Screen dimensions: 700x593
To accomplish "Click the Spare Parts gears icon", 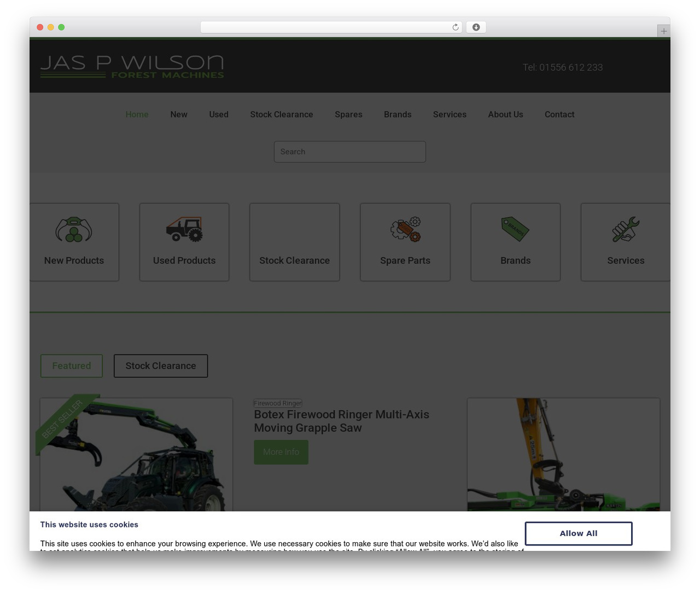I will [405, 229].
